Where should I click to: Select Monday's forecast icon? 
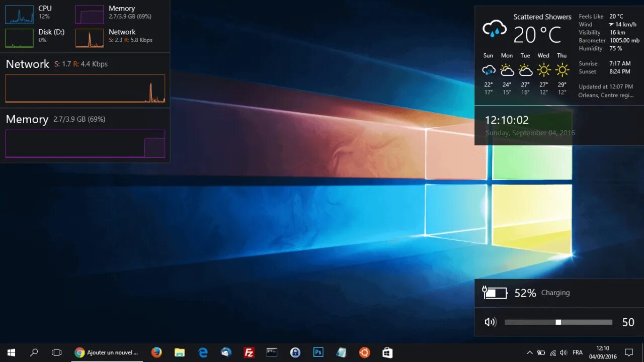(x=507, y=70)
